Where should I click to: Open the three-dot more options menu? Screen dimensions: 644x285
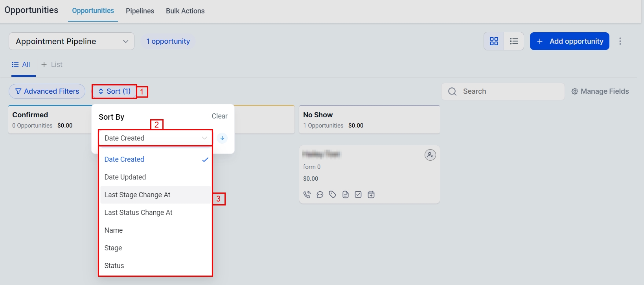620,41
